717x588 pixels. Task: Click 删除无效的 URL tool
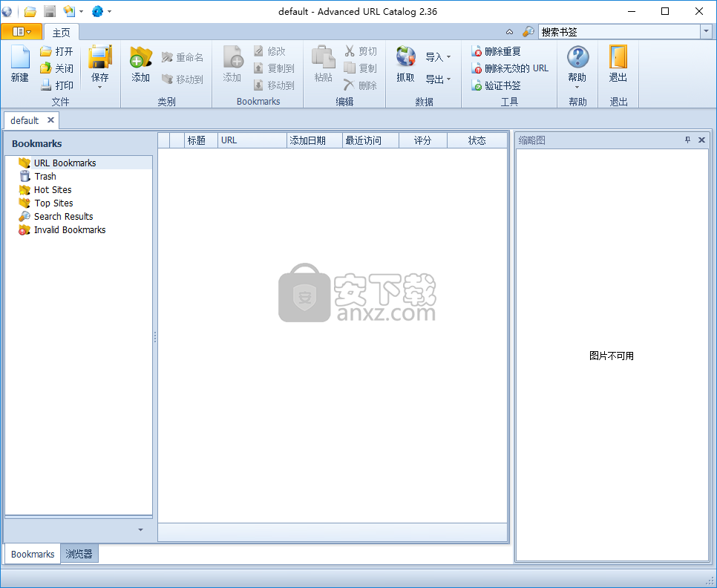pyautogui.click(x=510, y=68)
